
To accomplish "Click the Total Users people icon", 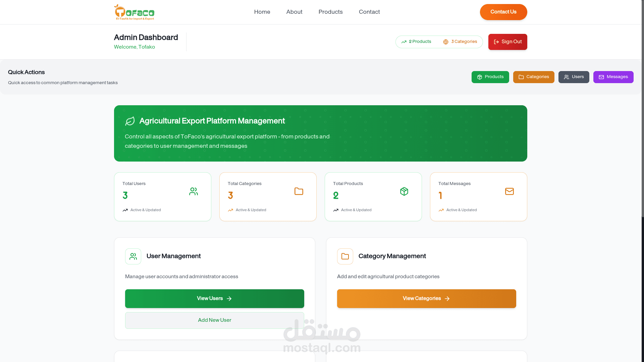I will pos(194,191).
